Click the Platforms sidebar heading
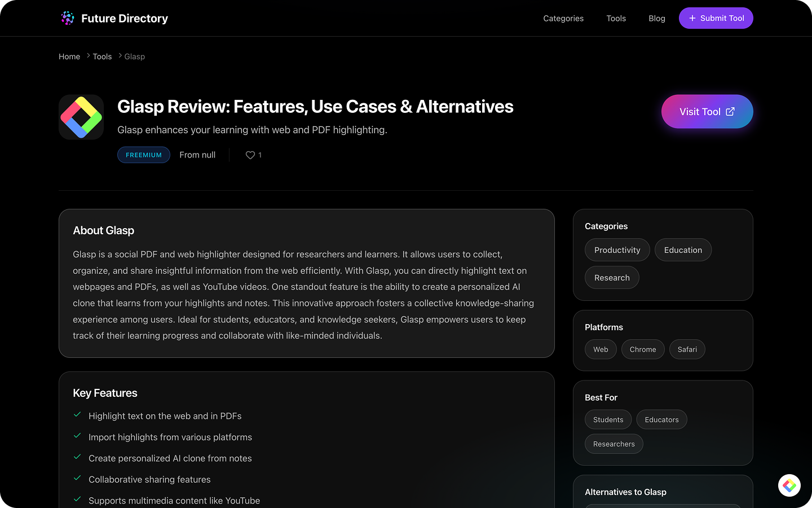Image resolution: width=812 pixels, height=508 pixels. 604,327
